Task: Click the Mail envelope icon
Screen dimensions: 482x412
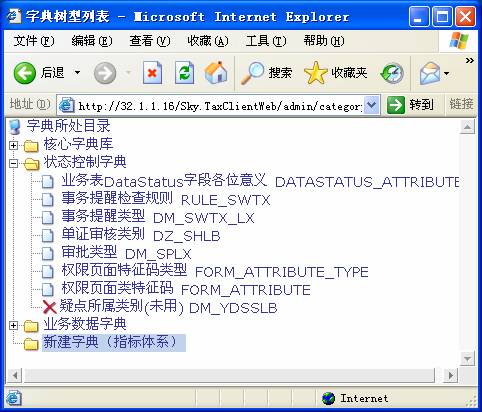Action: pos(430,73)
